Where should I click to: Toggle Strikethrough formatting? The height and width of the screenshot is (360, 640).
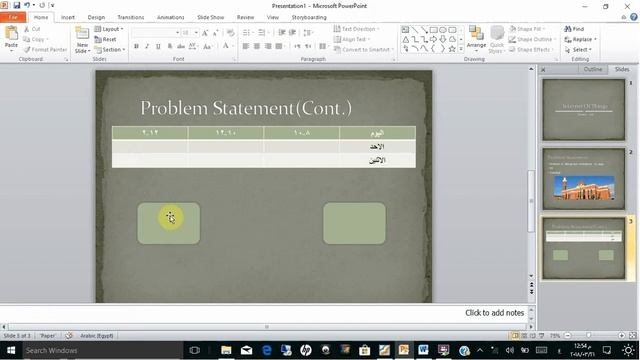pyautogui.click(x=180, y=47)
